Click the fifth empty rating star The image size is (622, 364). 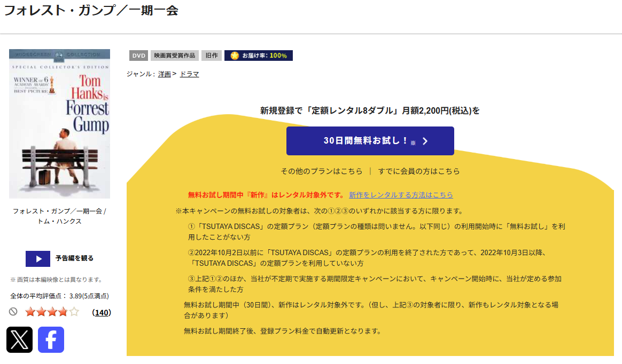pyautogui.click(x=74, y=312)
